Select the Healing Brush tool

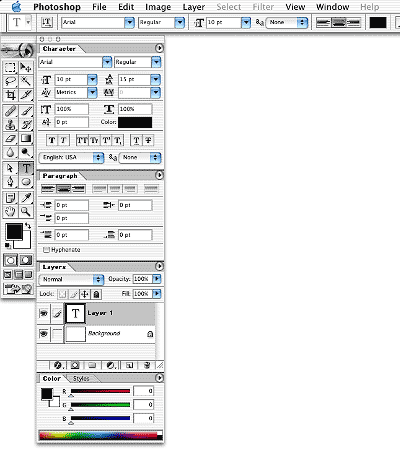(x=10, y=111)
